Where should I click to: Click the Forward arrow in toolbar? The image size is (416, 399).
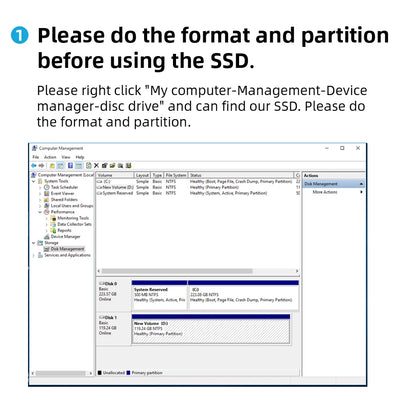click(41, 165)
